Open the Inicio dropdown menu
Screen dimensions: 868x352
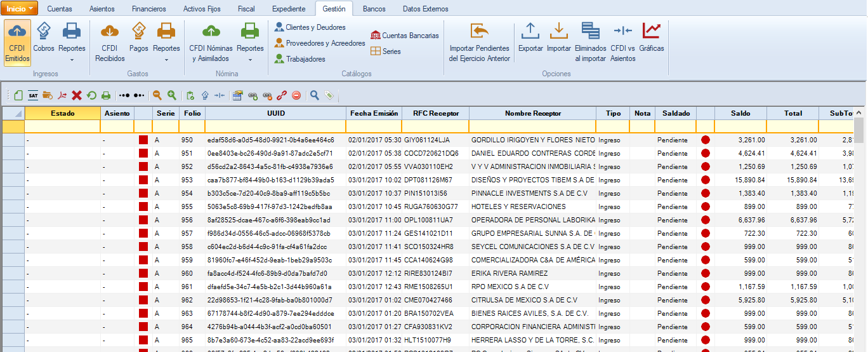click(x=19, y=8)
